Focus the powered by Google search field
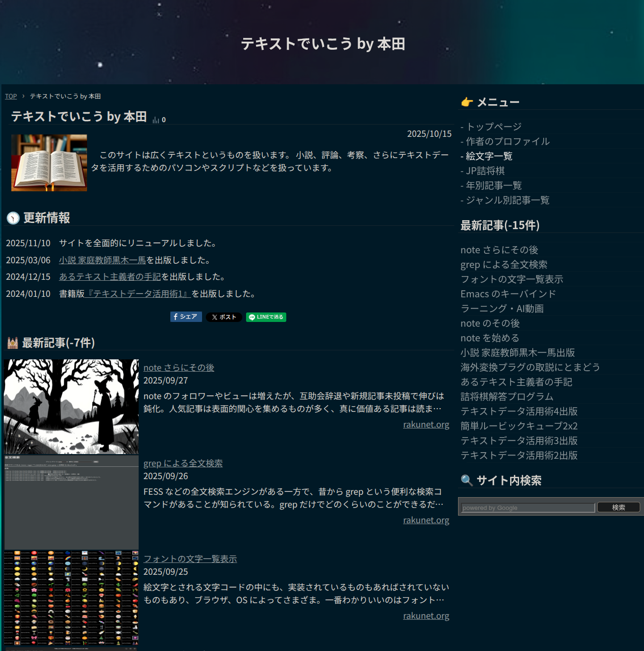The width and height of the screenshot is (644, 651). pos(528,508)
